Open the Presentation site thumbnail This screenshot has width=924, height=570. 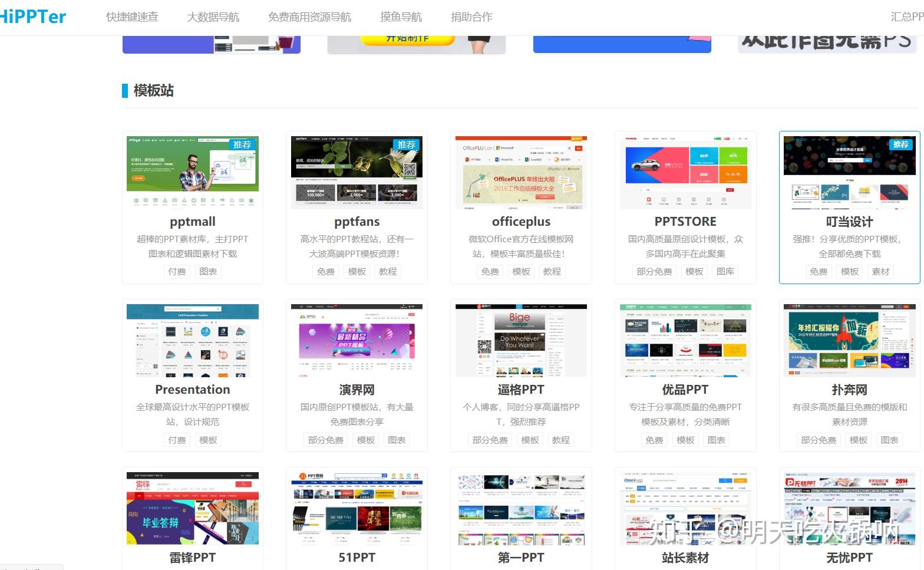click(x=193, y=340)
